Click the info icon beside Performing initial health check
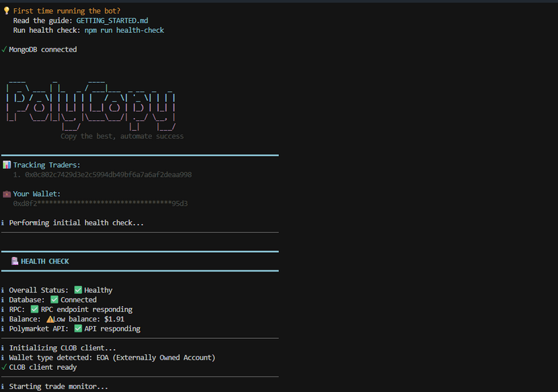 pos(3,223)
